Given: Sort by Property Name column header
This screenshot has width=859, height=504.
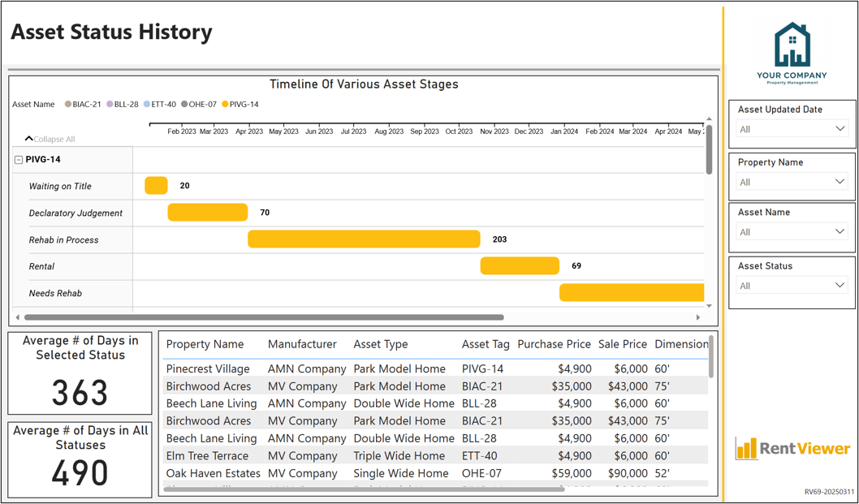Looking at the screenshot, I should click(205, 344).
